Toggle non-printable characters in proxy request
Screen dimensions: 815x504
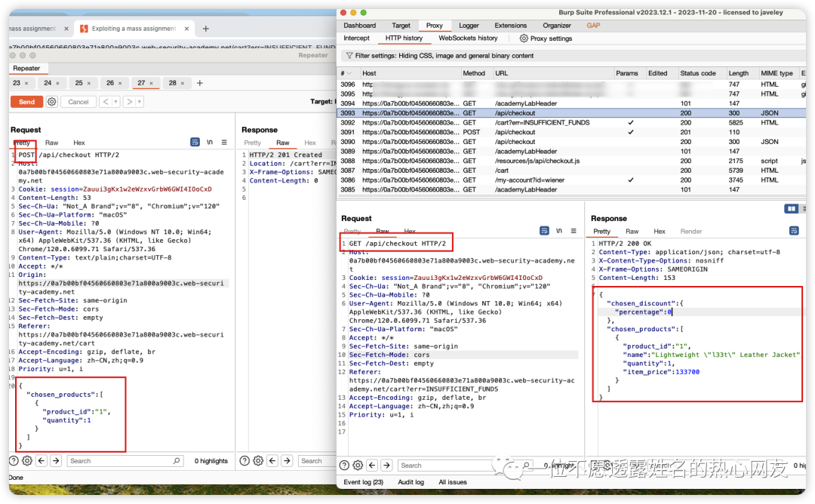[559, 231]
